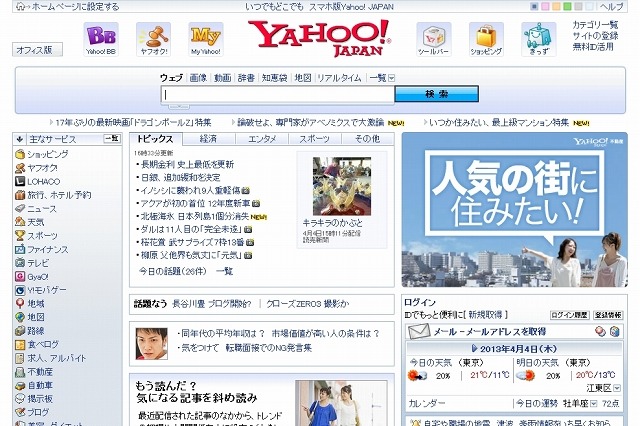This screenshot has height=426, width=640.
Task: Click the home icon for homepage setting
Action: point(20,7)
